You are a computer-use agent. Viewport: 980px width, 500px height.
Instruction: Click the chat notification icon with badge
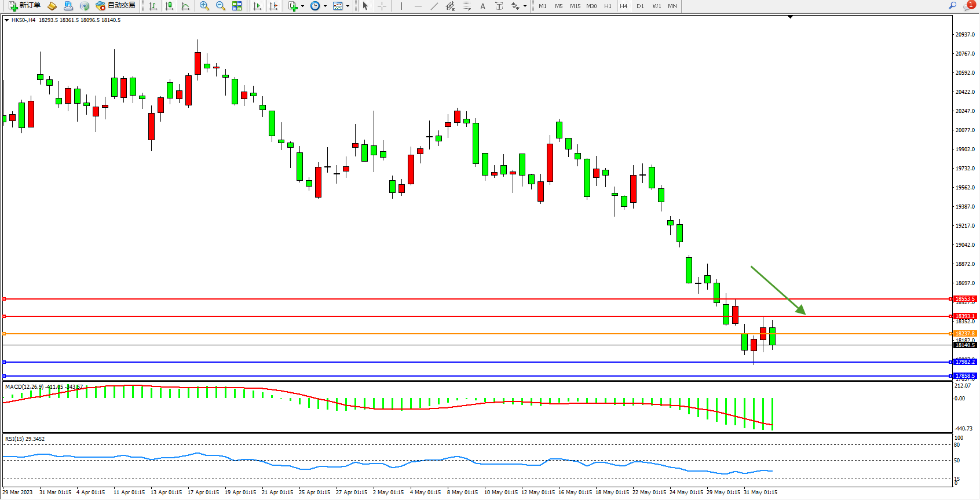point(968,6)
